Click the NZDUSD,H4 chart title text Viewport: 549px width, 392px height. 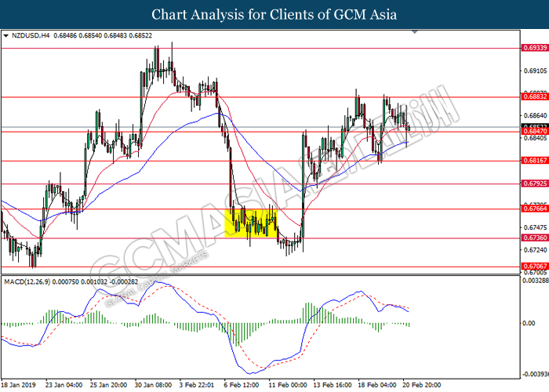(31, 35)
